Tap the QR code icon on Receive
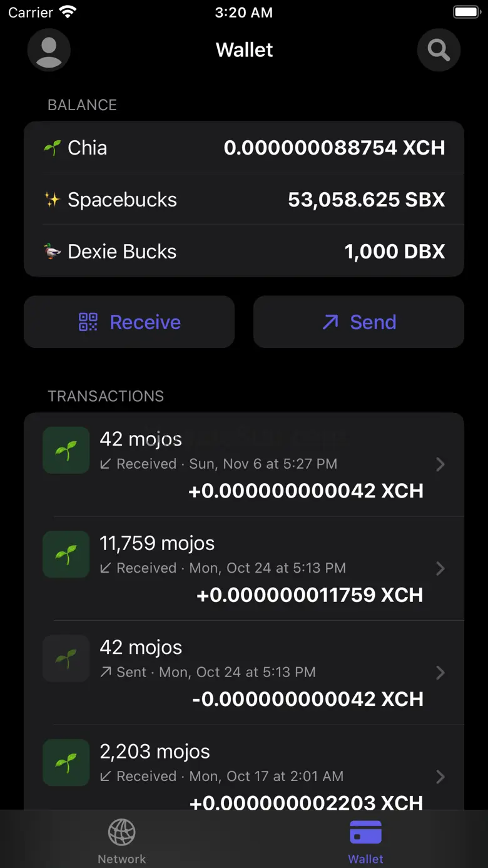488x868 pixels. tap(88, 322)
